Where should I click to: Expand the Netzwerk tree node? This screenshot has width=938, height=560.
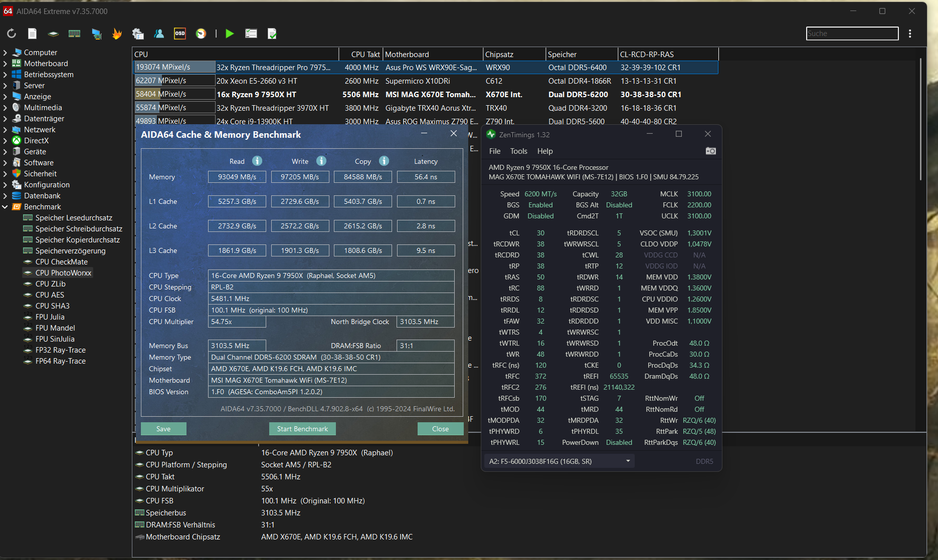[x=5, y=130]
